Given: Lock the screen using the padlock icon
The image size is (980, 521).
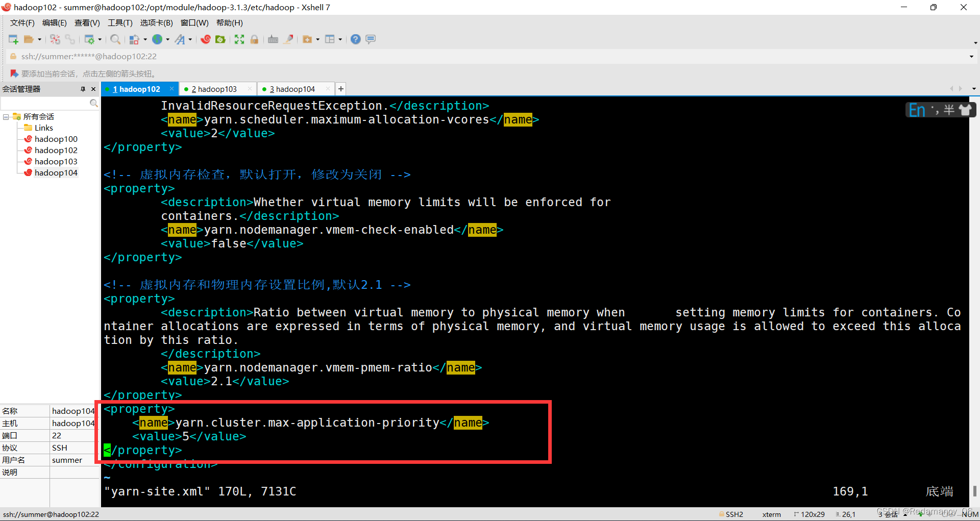Looking at the screenshot, I should coord(254,39).
